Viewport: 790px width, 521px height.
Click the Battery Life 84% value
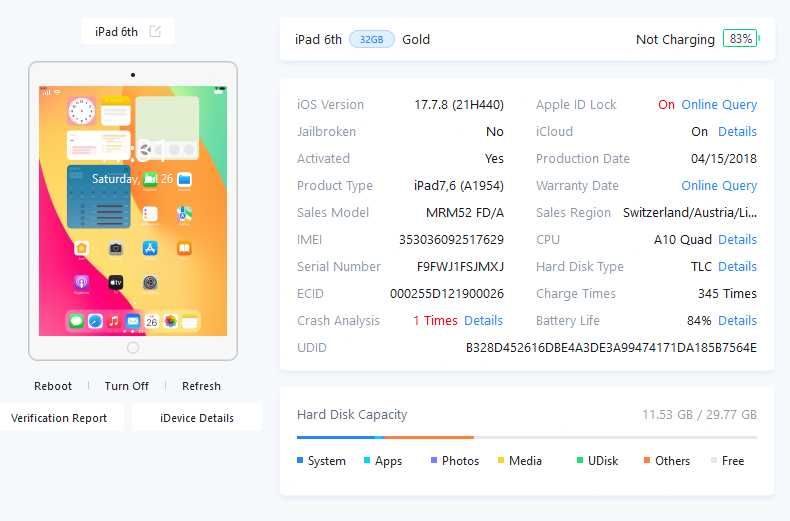[x=699, y=320]
